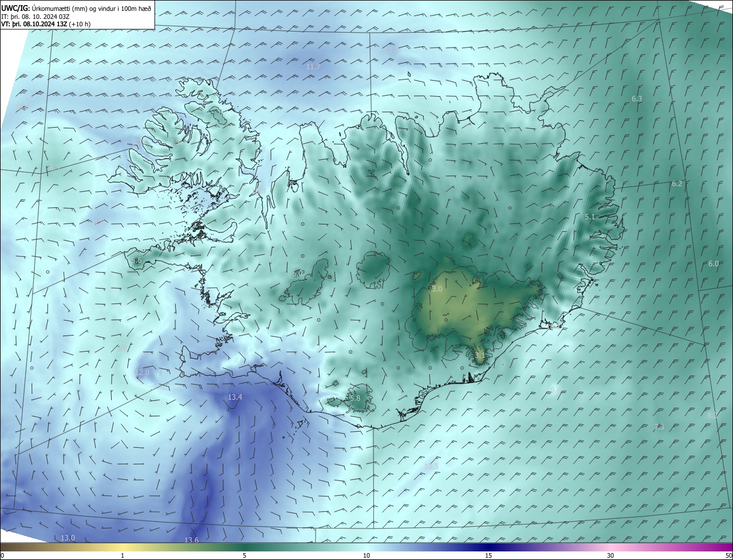The width and height of the screenshot is (733, 560).
Task: Click the 6.2 value label on the map
Action: point(677,184)
